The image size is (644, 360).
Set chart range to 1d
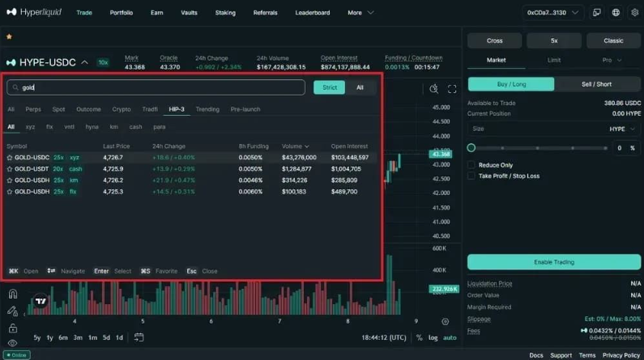[x=119, y=337]
